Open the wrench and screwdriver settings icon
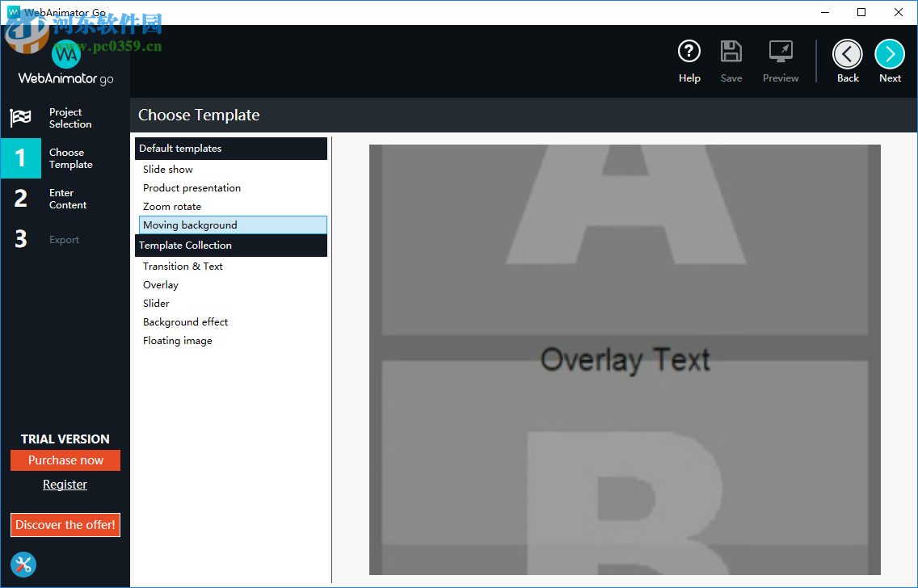Viewport: 918px width, 588px height. [23, 565]
